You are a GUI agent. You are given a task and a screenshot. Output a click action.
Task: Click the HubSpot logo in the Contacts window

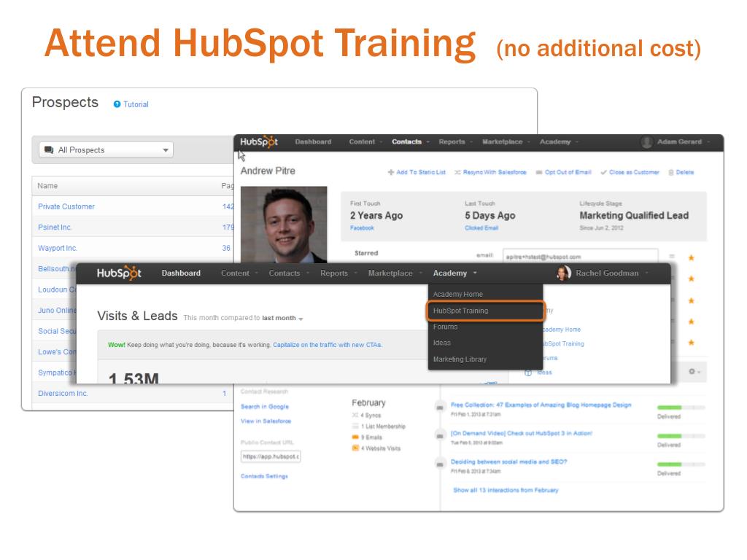[x=259, y=142]
